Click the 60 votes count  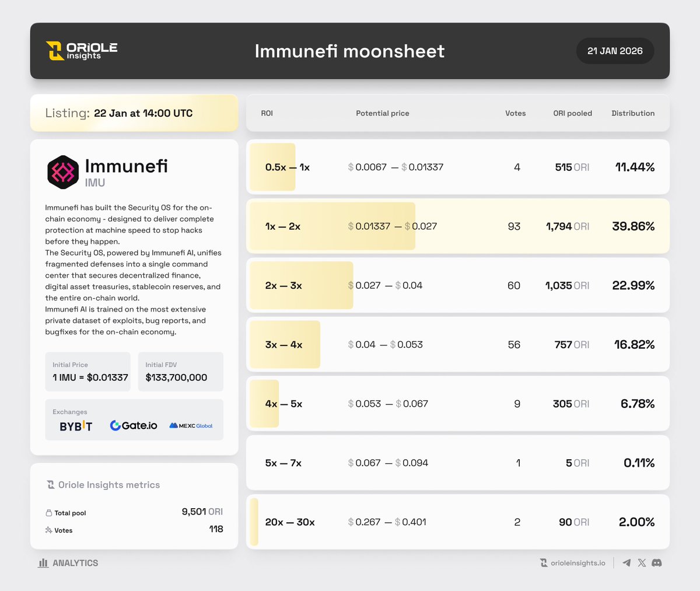(514, 285)
